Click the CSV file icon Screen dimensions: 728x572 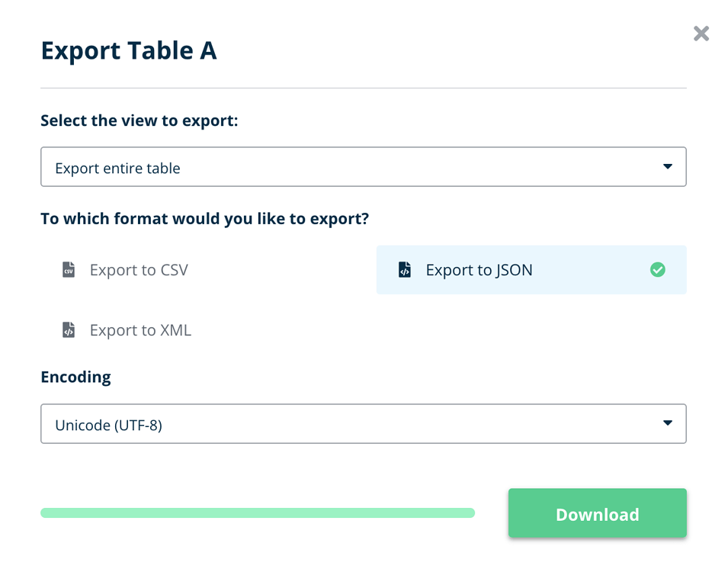coord(69,269)
